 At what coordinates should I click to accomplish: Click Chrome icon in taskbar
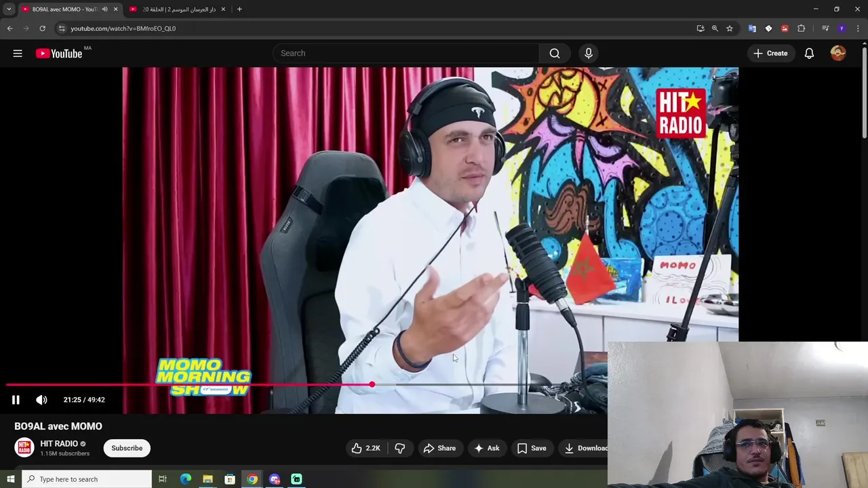click(x=252, y=479)
